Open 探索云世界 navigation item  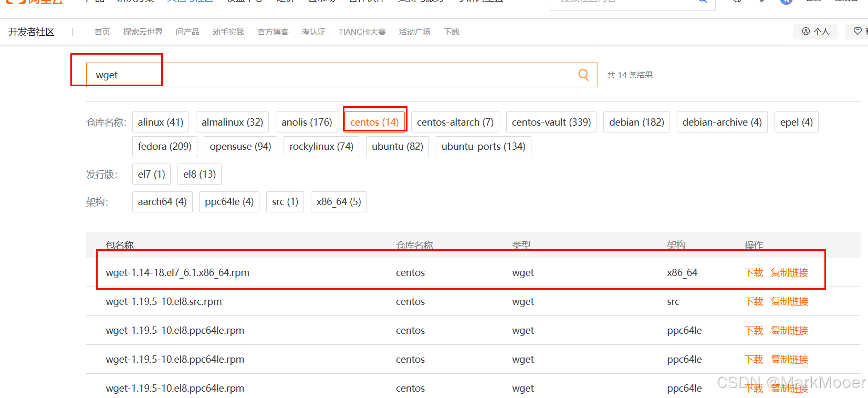143,32
